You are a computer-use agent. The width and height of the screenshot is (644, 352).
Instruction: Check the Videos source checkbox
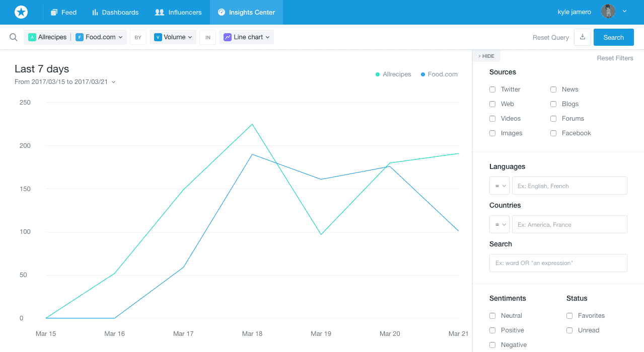492,119
